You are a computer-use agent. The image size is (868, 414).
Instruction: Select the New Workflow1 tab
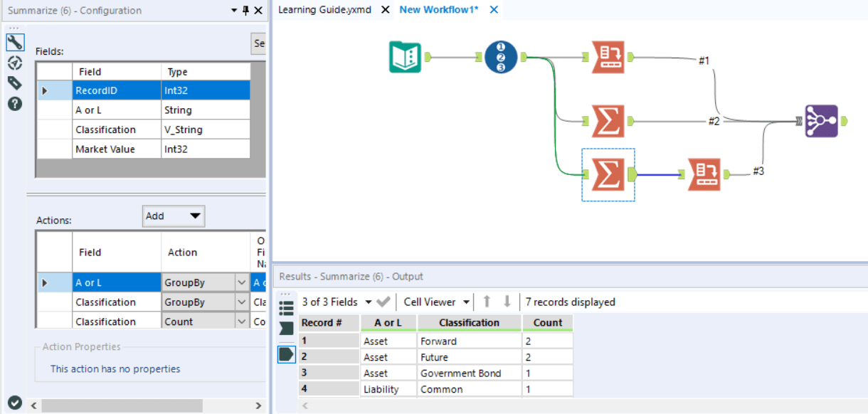438,9
